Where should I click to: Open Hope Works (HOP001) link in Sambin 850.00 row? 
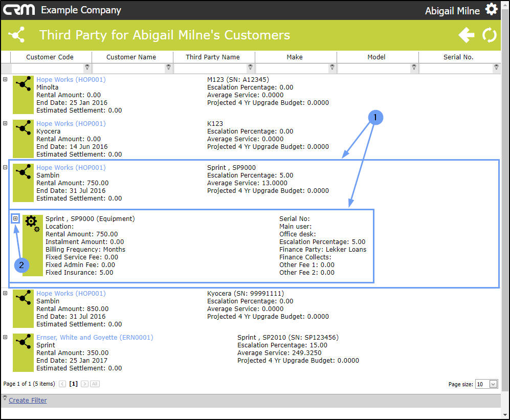coord(71,293)
